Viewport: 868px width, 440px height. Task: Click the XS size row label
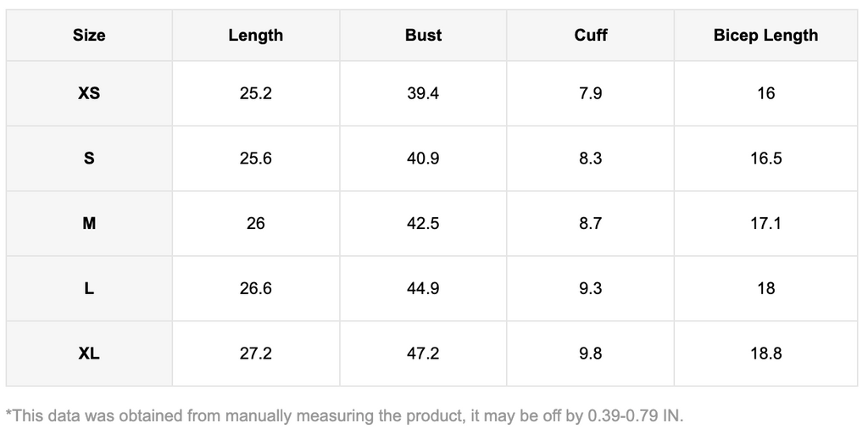click(x=89, y=93)
